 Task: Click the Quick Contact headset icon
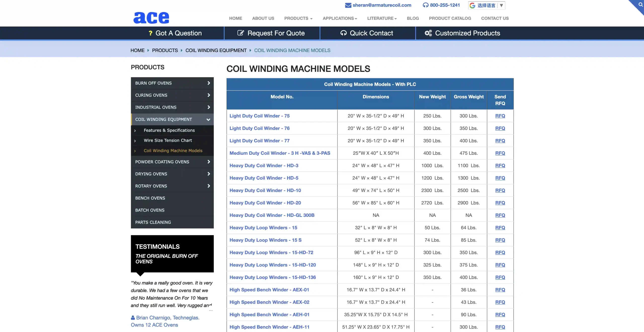pyautogui.click(x=343, y=33)
